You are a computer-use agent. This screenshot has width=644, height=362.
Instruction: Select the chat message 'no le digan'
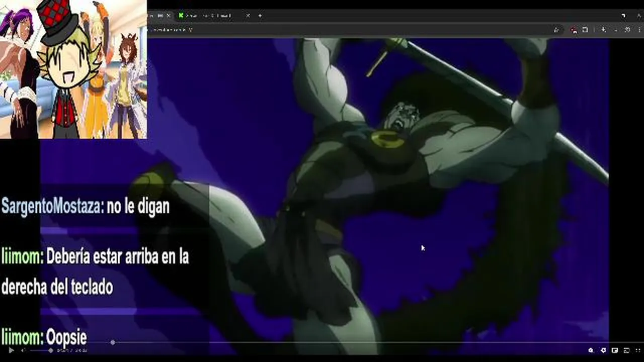coord(138,206)
